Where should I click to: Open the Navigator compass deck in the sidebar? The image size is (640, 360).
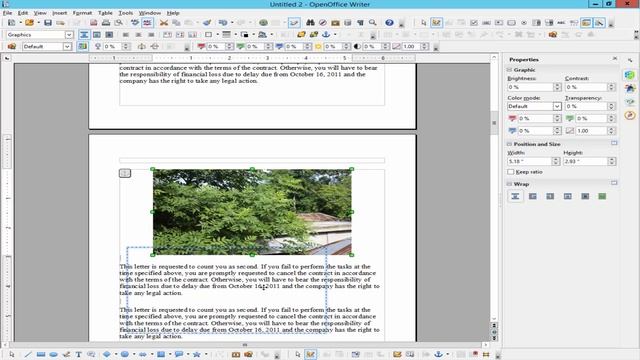coord(630,116)
